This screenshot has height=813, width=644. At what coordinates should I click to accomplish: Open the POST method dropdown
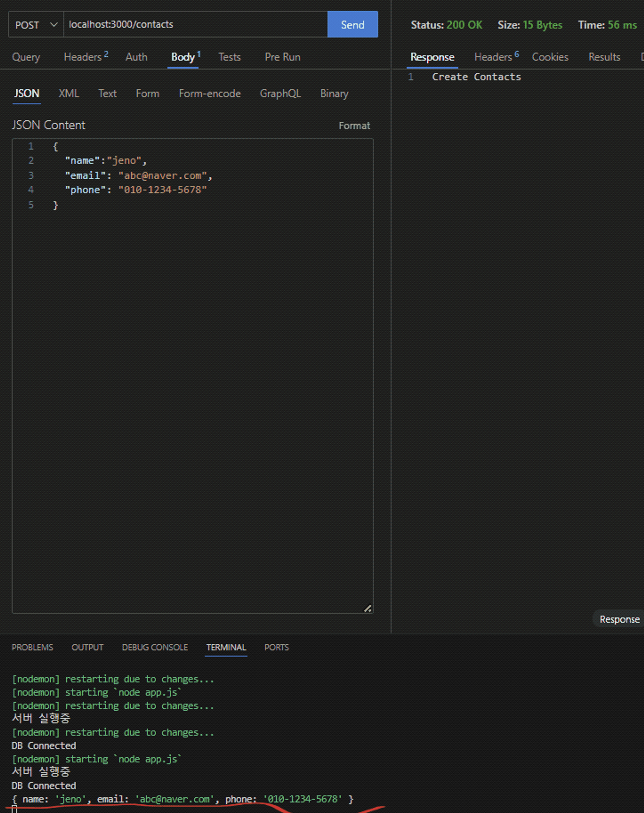(x=36, y=24)
